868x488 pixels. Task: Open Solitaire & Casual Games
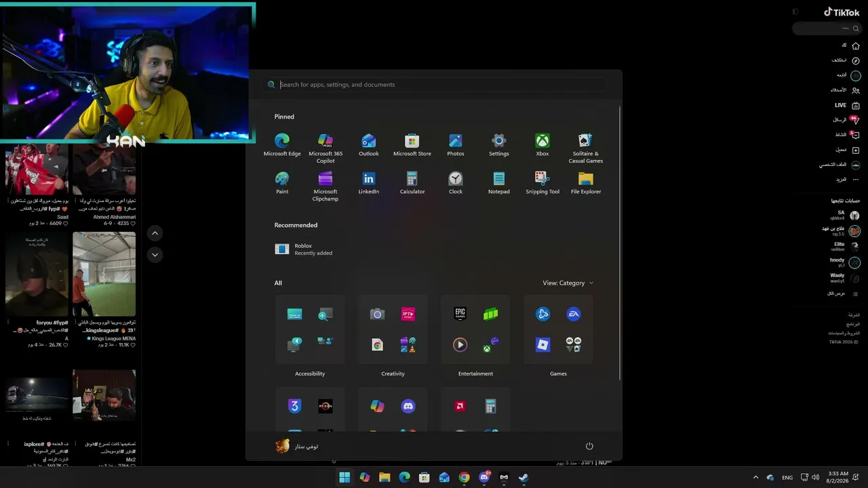click(586, 148)
